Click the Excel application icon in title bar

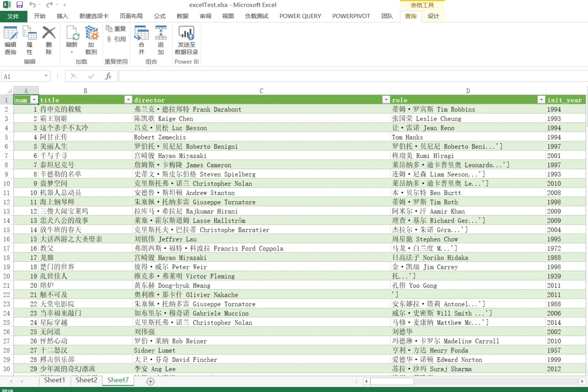pos(7,5)
